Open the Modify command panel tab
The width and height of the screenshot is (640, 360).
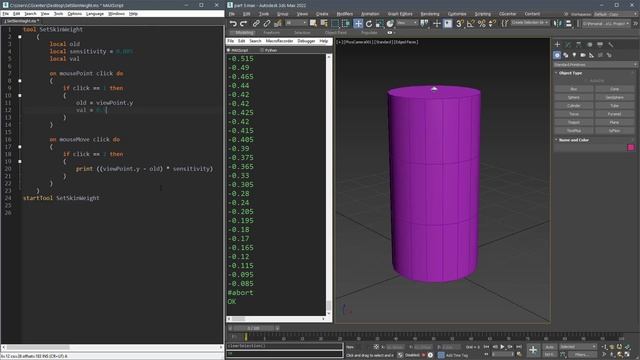click(568, 44)
